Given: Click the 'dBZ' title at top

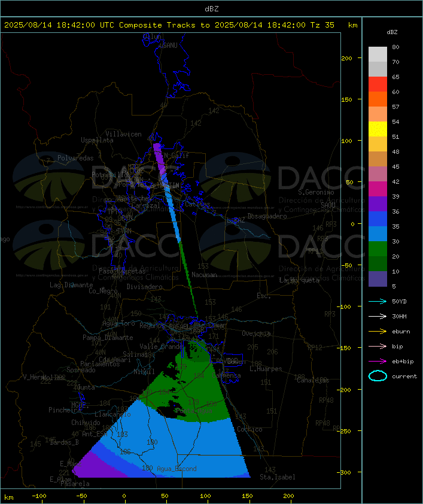Looking at the screenshot, I should (x=212, y=9).
